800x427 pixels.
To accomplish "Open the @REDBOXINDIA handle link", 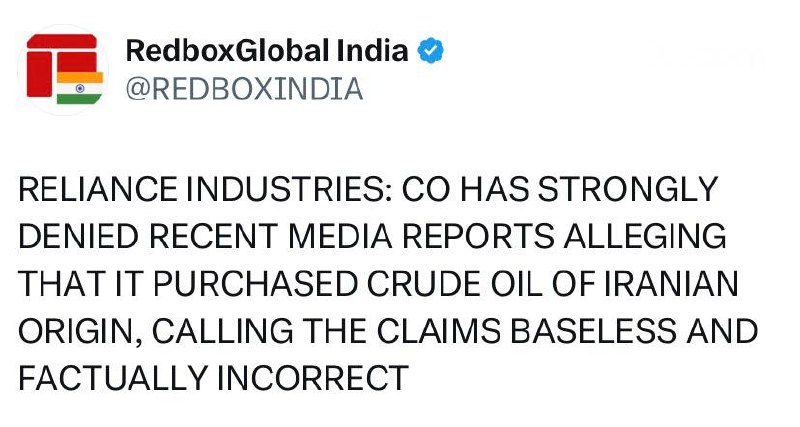I will point(243,89).
